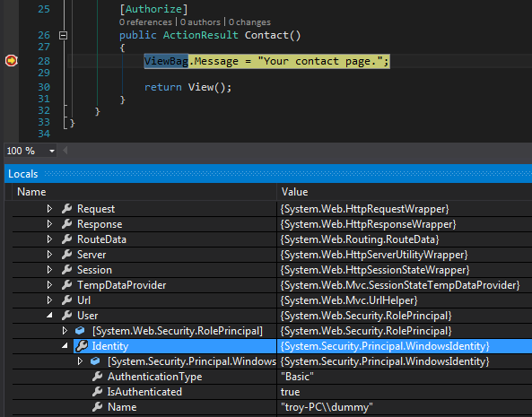The image size is (532, 417).
Task: Open the 100 % zoom dropdown
Action: pos(51,151)
